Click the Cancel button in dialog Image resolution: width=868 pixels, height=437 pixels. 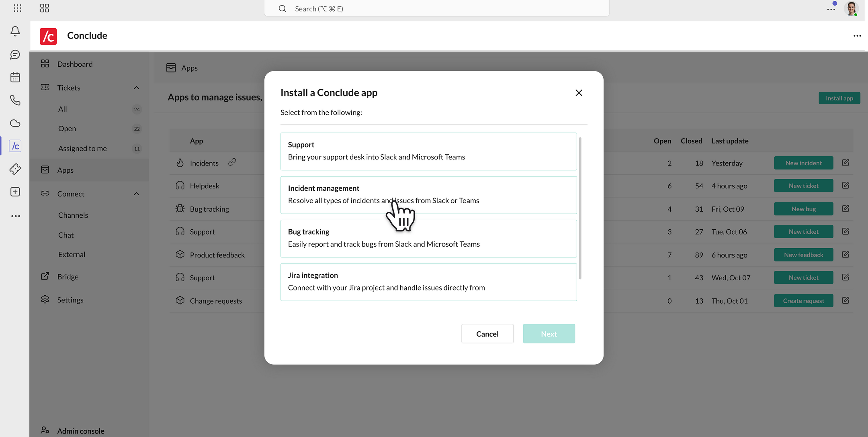click(x=487, y=334)
